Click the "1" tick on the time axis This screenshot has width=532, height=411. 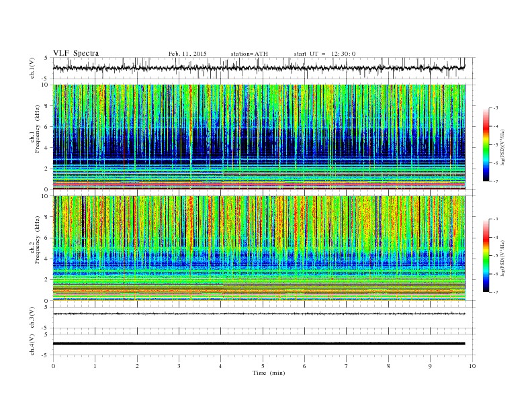[95, 366]
